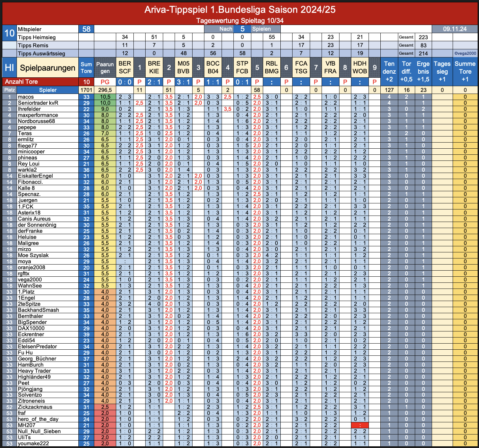
Task: Select the Gesamt value 223
Action: click(x=423, y=37)
